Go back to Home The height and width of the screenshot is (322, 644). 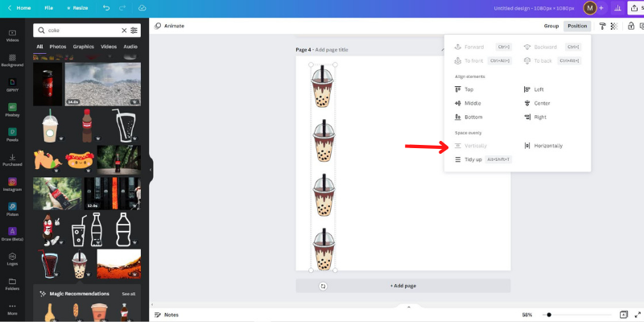coord(19,8)
